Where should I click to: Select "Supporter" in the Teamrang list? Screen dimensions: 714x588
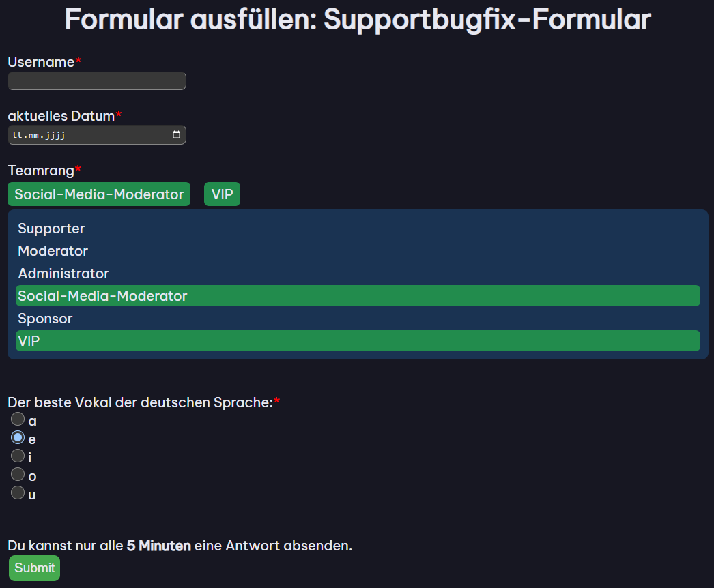pyautogui.click(x=51, y=228)
